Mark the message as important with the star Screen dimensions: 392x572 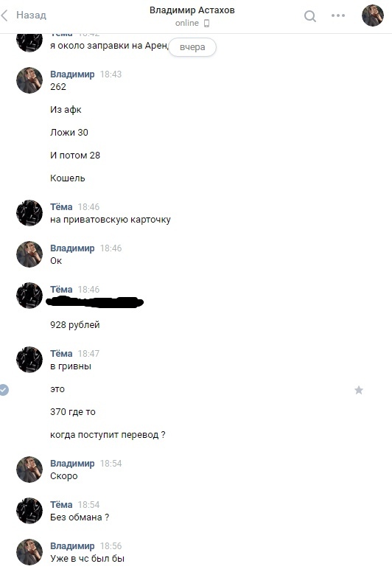coord(359,391)
